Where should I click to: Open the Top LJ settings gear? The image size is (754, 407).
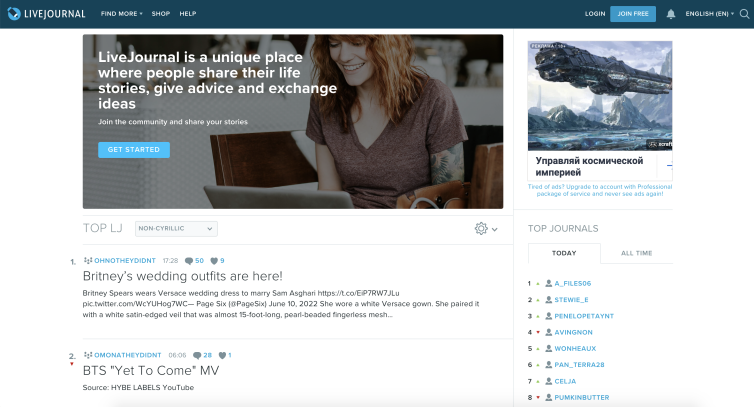pos(481,229)
